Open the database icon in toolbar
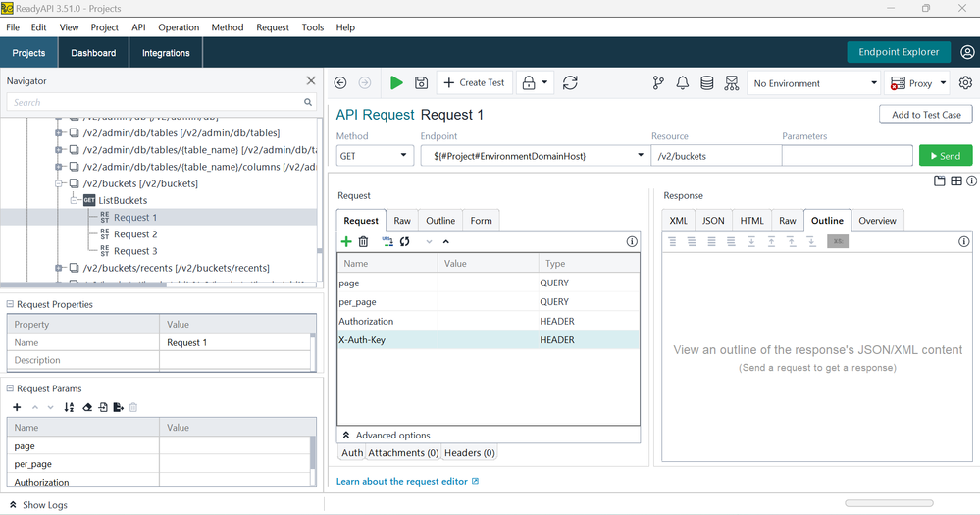The width and height of the screenshot is (980, 515). coord(706,83)
